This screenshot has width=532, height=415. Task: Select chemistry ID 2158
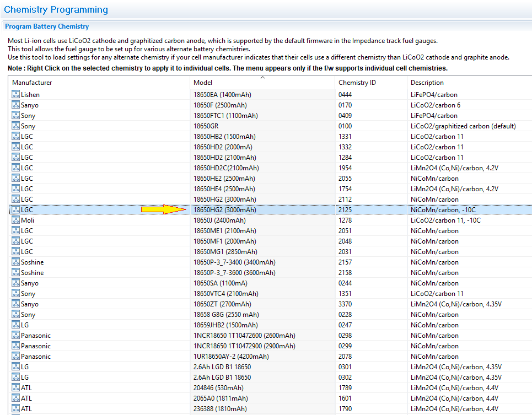tap(345, 273)
